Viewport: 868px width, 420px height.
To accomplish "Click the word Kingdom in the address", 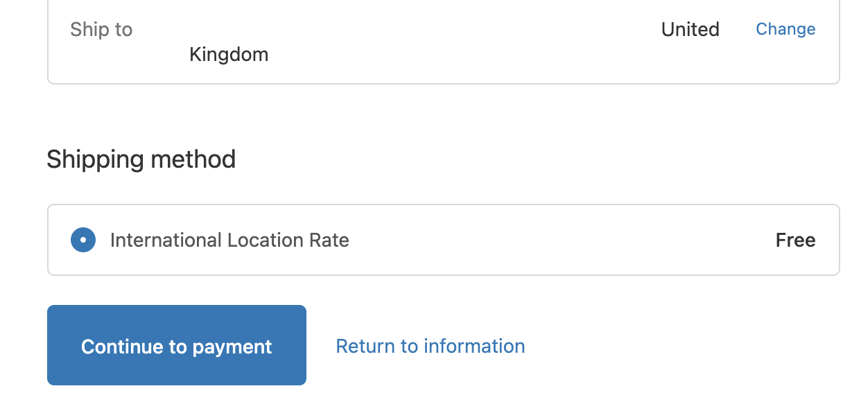I will coord(229,55).
